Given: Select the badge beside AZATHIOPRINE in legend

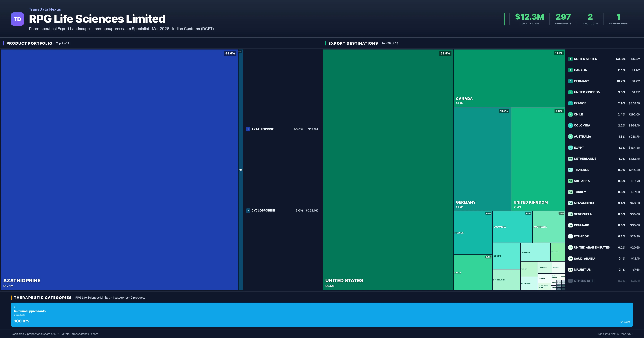Looking at the screenshot, I should point(248,129).
